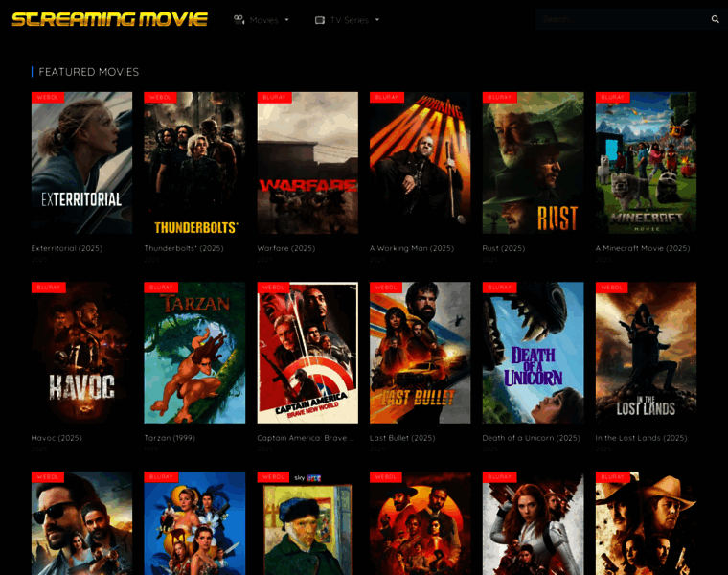The image size is (728, 575).
Task: Click the search magnifier icon
Action: [x=715, y=19]
